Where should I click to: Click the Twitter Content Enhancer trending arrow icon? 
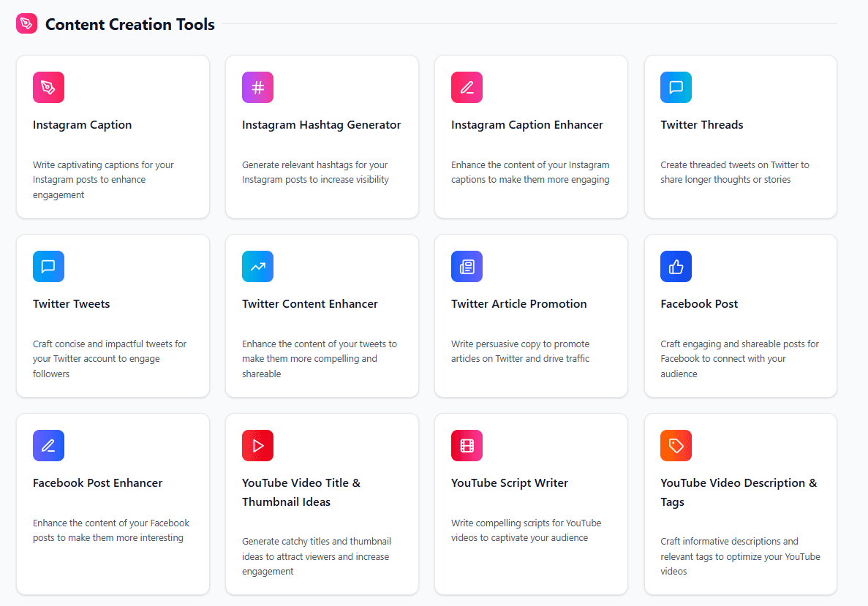[x=257, y=266]
